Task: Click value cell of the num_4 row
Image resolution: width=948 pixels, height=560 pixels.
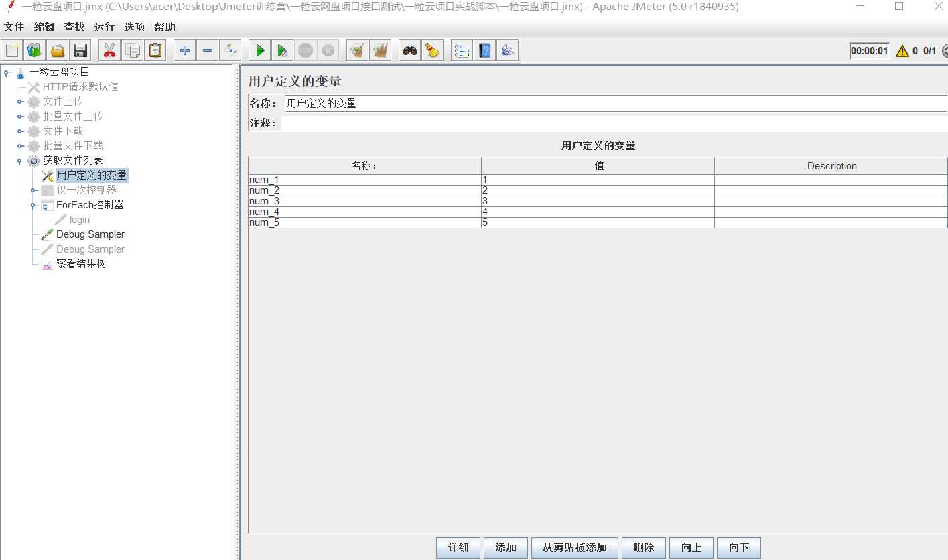Action: click(x=598, y=212)
